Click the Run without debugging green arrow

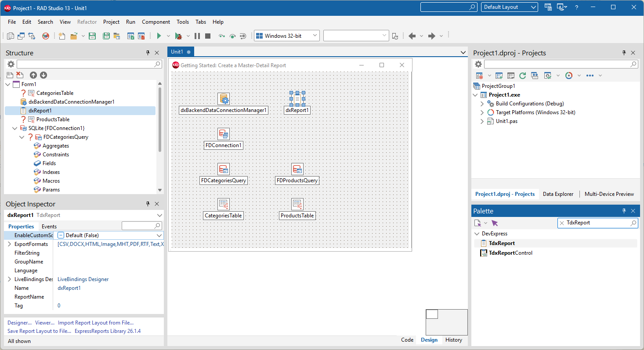pyautogui.click(x=159, y=36)
